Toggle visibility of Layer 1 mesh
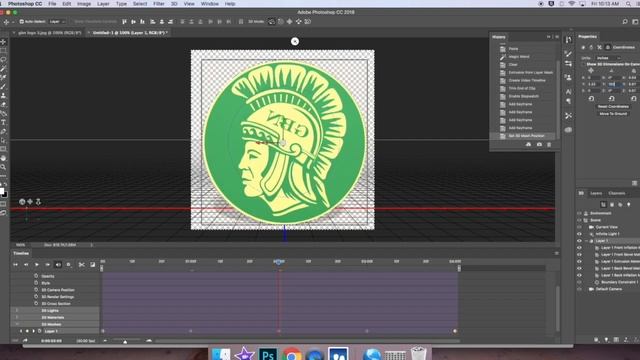640x360 pixels. click(579, 241)
